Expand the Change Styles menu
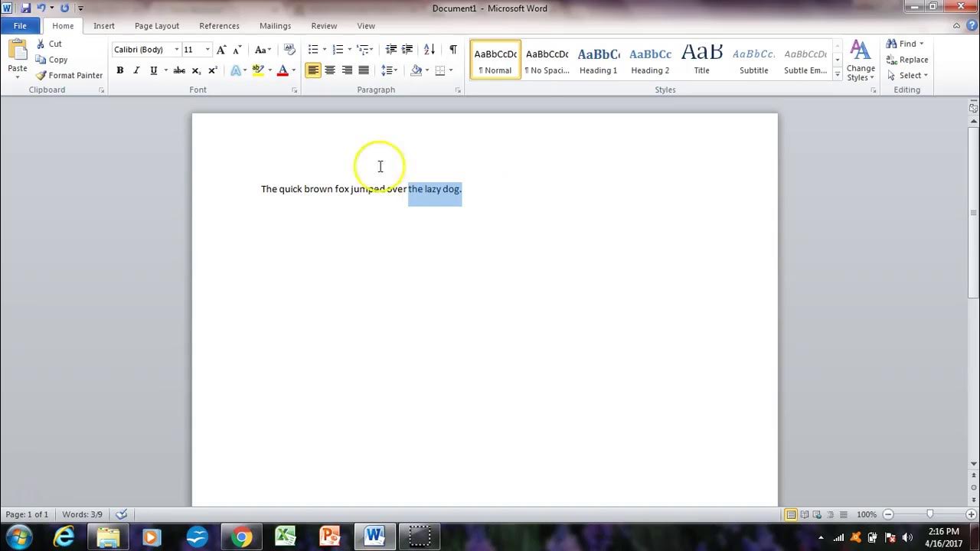 point(861,61)
